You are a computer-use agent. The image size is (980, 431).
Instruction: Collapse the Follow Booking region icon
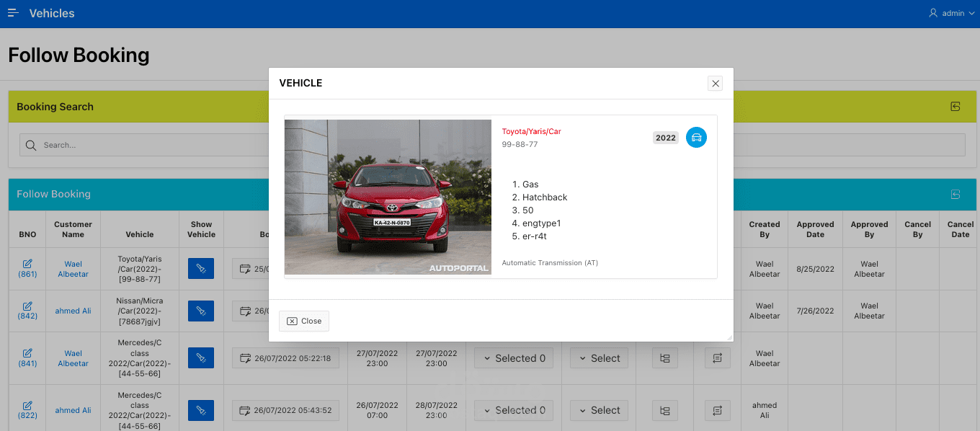955,194
